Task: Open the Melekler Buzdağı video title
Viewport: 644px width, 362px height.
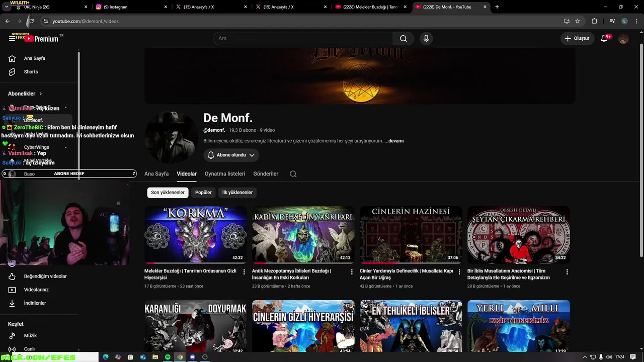Action: [190, 274]
